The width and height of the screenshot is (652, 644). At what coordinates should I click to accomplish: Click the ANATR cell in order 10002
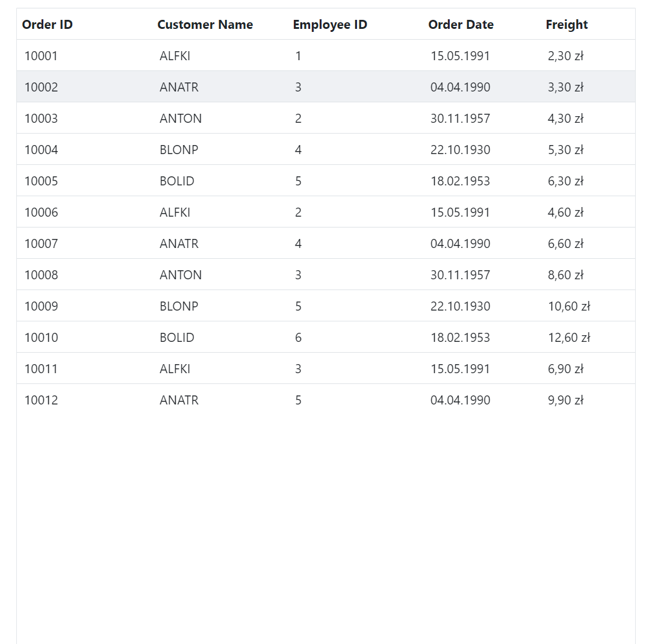coord(179,87)
